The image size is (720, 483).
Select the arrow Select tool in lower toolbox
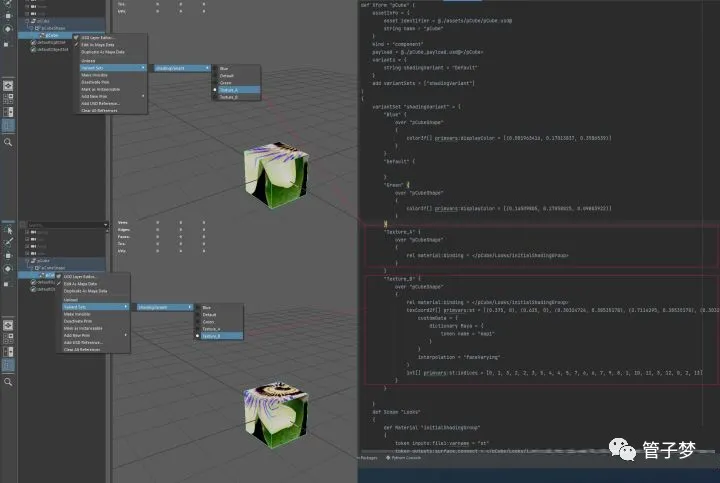click(x=8, y=228)
